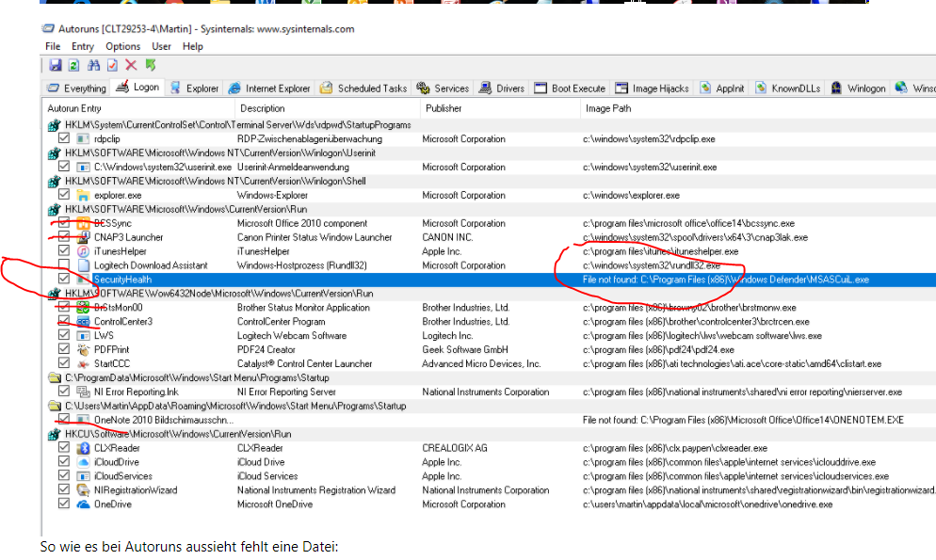Click the iCloudDrive cloud icon
This screenshot has height=560, width=936.
coord(83,462)
